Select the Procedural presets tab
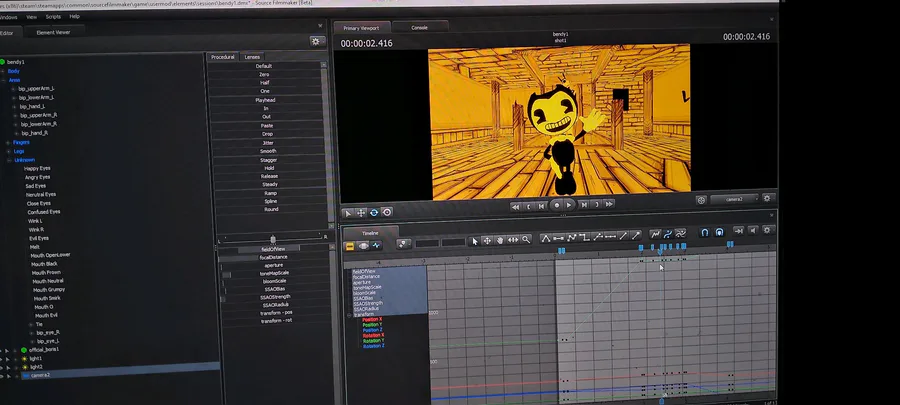This screenshot has height=405, width=900. pyautogui.click(x=223, y=57)
